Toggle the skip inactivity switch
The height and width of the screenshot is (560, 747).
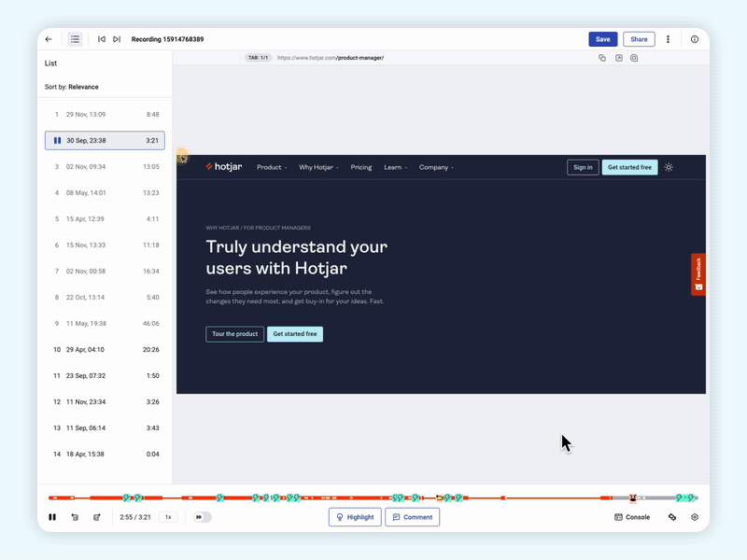(203, 517)
